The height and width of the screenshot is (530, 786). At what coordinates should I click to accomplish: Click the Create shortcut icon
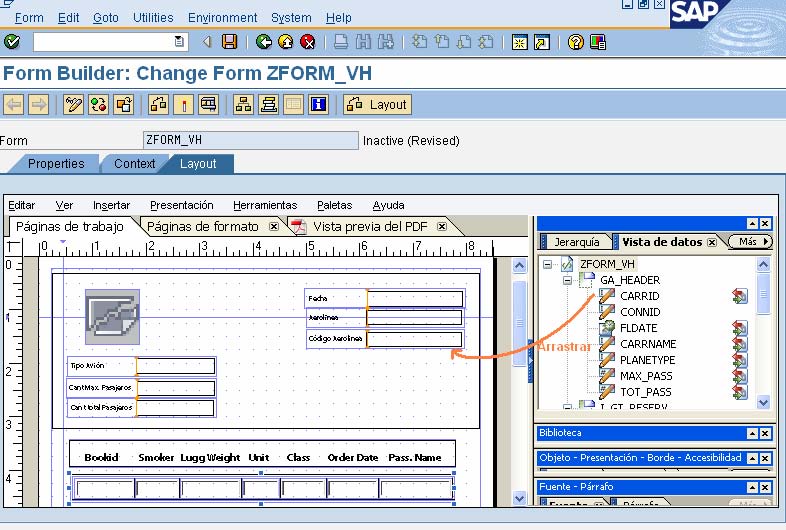[x=542, y=42]
